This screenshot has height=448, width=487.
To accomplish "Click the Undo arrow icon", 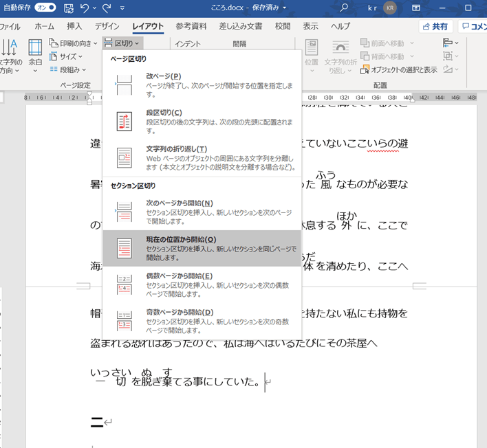I will [85, 8].
